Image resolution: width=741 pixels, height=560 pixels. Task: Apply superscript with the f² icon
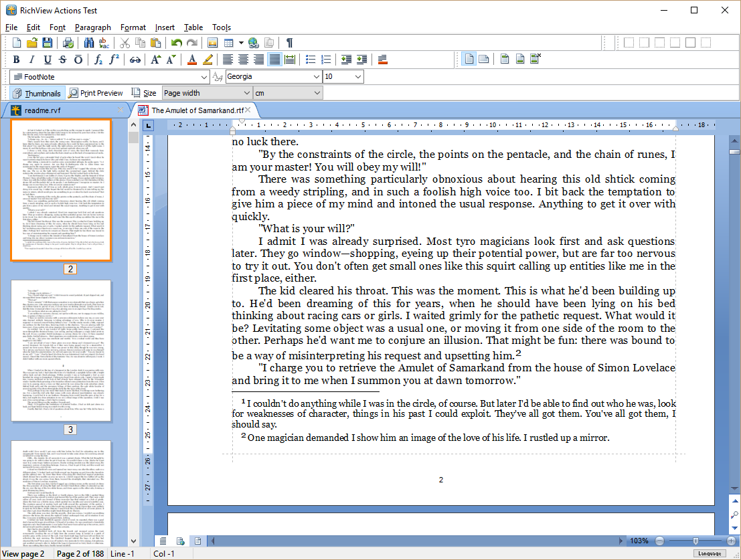(114, 60)
